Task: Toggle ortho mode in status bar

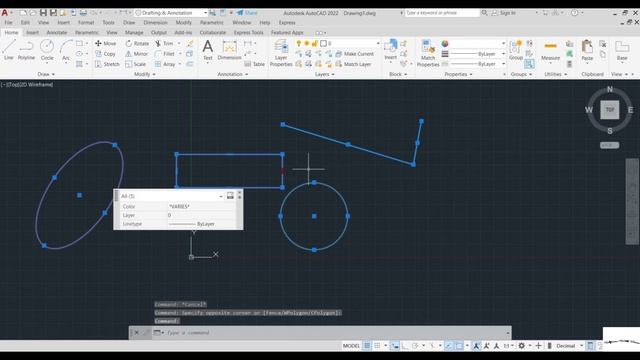Action: (405, 346)
